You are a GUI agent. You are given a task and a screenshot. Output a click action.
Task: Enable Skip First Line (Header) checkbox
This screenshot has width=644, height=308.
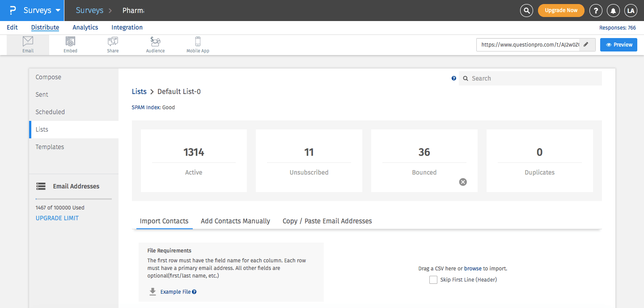coord(433,280)
